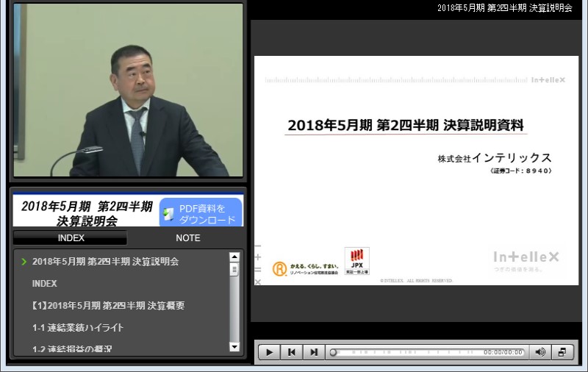Switch layout with the window swap icon
Viewport: 588px width, 372px height.
tap(562, 352)
